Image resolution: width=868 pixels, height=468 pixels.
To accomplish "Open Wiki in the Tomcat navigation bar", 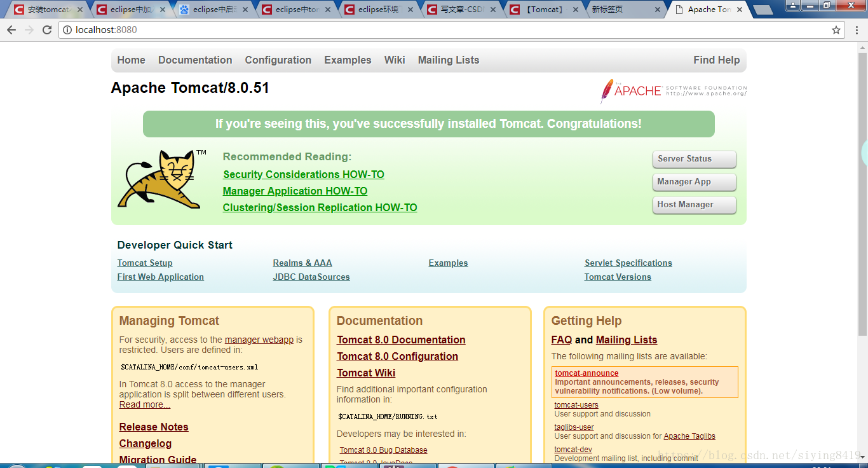I will point(395,60).
